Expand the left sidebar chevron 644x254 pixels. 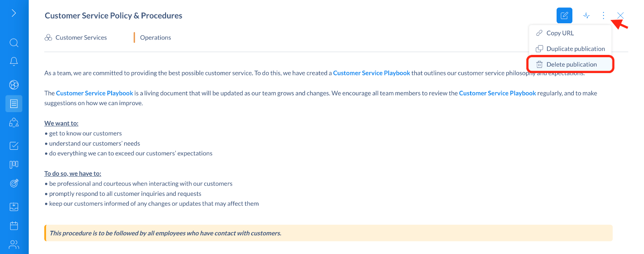click(13, 13)
